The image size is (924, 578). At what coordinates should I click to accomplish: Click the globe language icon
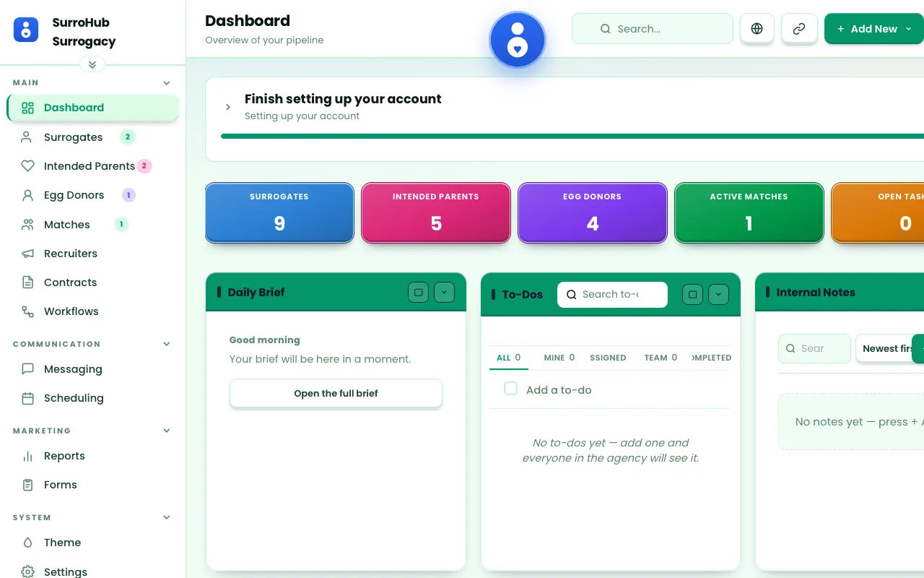(757, 29)
